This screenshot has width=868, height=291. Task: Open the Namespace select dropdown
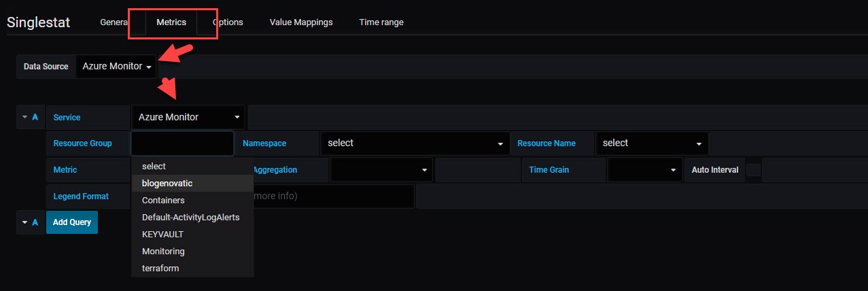tap(415, 143)
